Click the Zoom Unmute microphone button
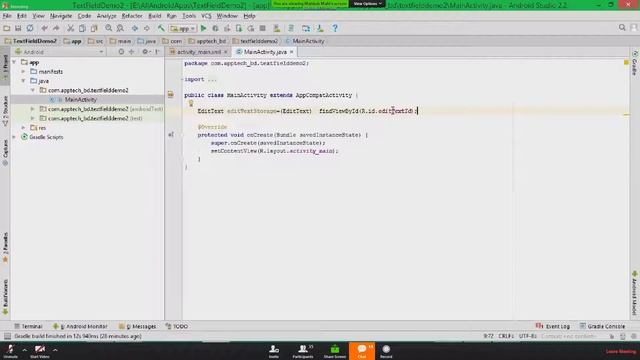The image size is (640, 360). coord(11,351)
